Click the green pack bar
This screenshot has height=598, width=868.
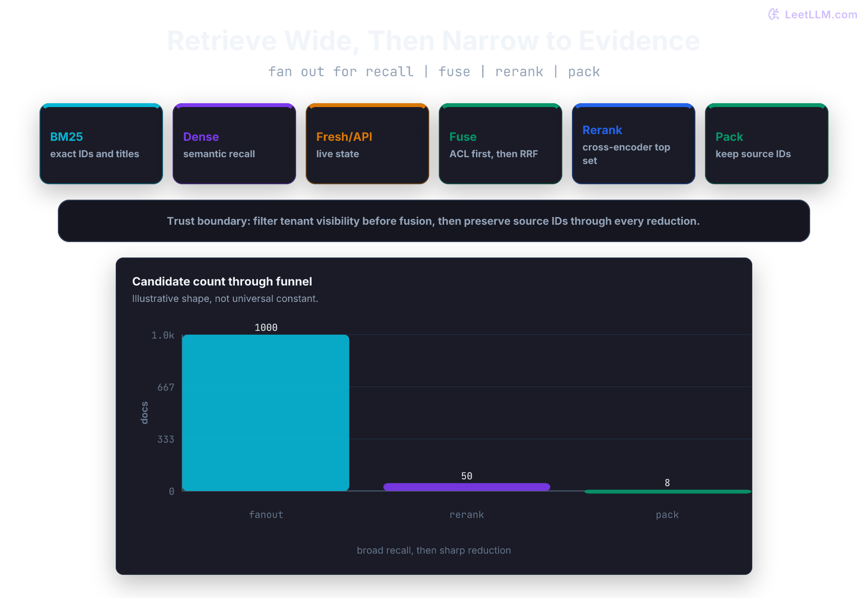[x=667, y=491]
